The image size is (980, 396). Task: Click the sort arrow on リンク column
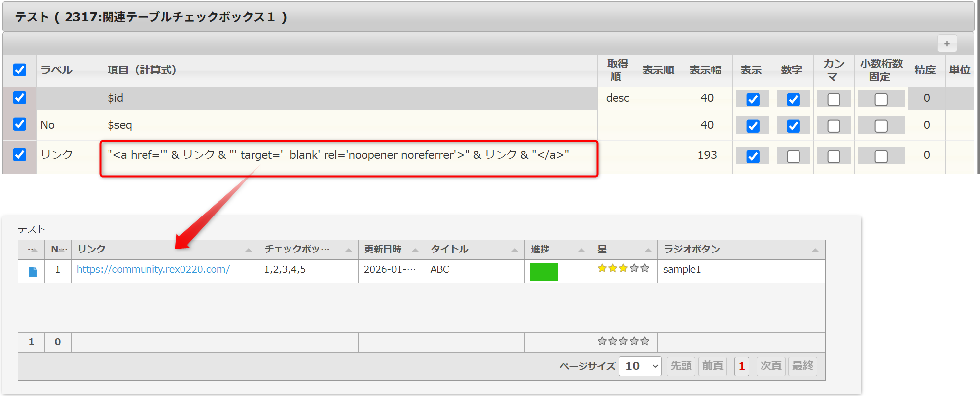coord(249,251)
